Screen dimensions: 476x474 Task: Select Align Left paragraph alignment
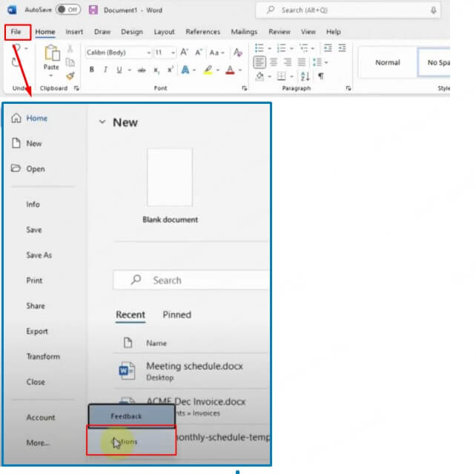pyautogui.click(x=260, y=62)
